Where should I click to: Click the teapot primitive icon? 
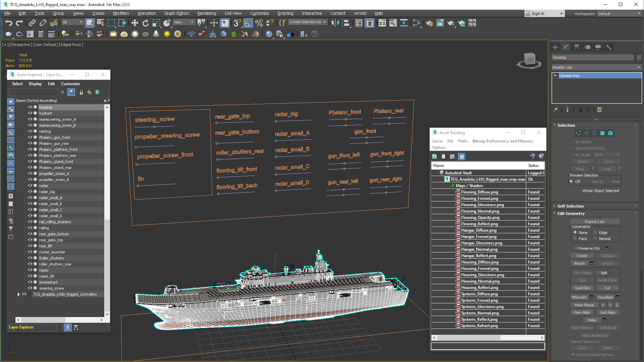click(x=145, y=34)
